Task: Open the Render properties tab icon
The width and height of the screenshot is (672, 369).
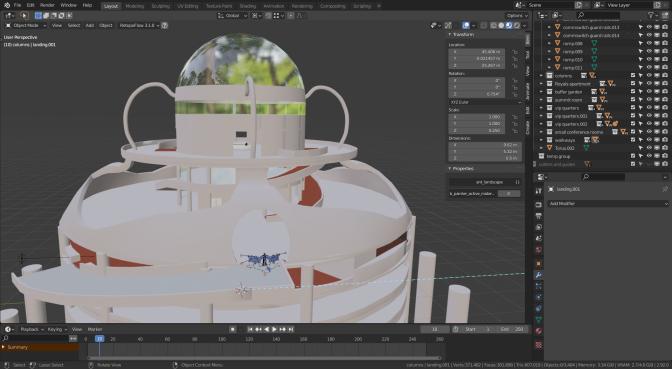Action: tap(539, 205)
